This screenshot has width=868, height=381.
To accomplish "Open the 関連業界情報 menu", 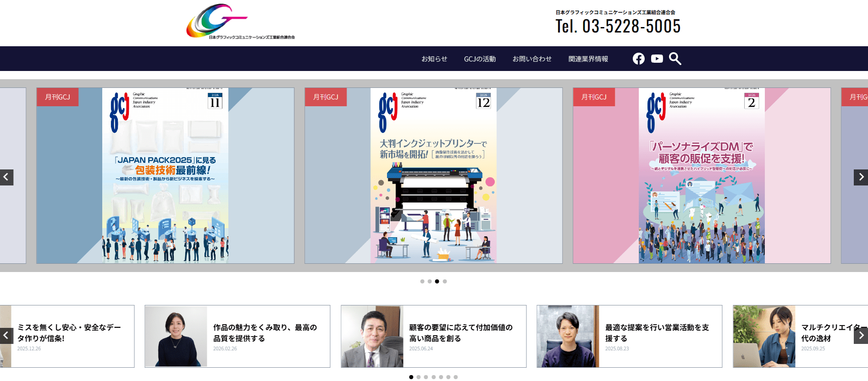I will tap(588, 59).
